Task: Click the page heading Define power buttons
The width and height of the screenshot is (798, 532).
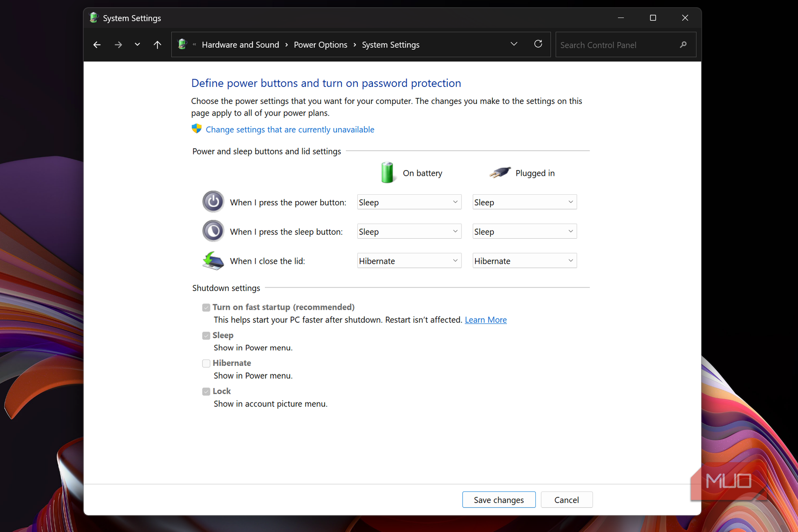Action: point(326,83)
